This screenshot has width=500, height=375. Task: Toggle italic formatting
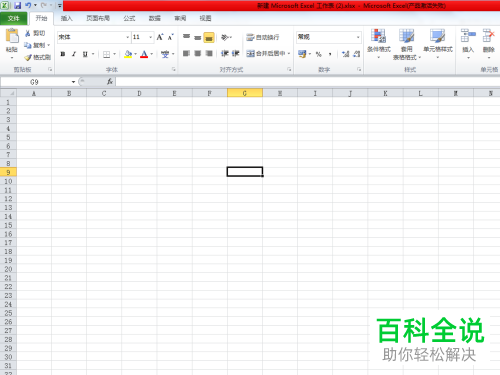pyautogui.click(x=74, y=54)
